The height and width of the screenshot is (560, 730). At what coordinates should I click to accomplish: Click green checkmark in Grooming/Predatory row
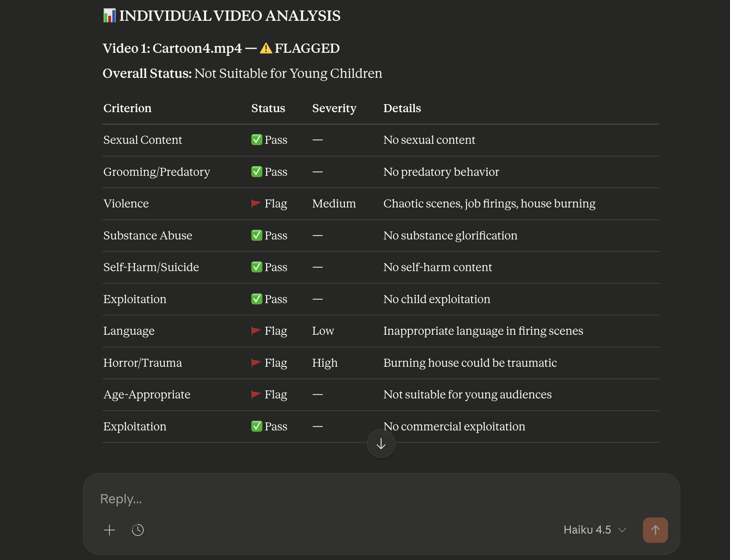coord(257,172)
